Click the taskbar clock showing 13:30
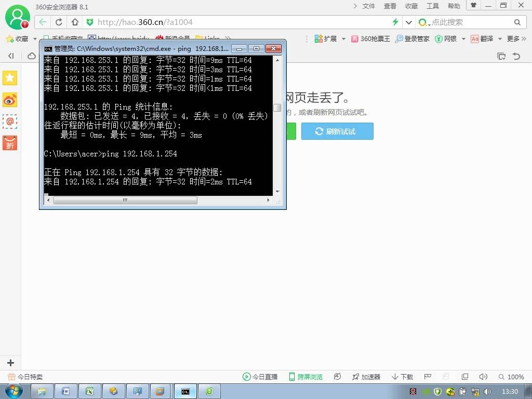This screenshot has height=399, width=532. pos(510,392)
